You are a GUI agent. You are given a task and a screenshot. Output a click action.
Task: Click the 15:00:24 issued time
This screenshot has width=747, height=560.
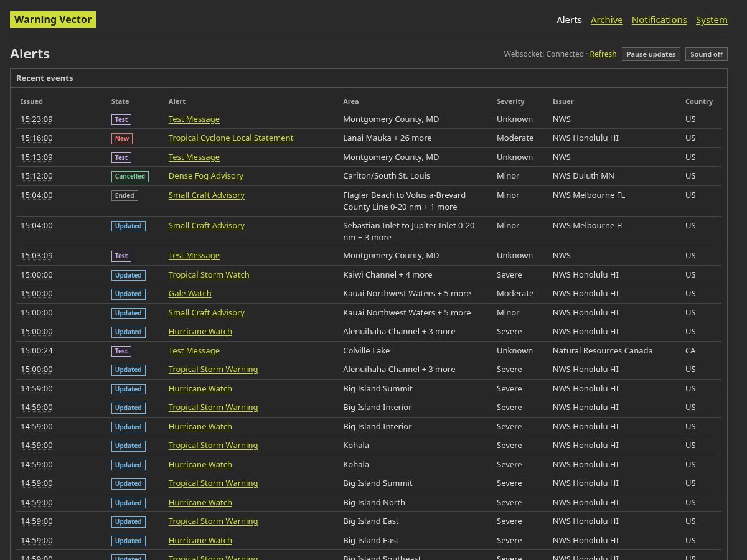(x=37, y=351)
